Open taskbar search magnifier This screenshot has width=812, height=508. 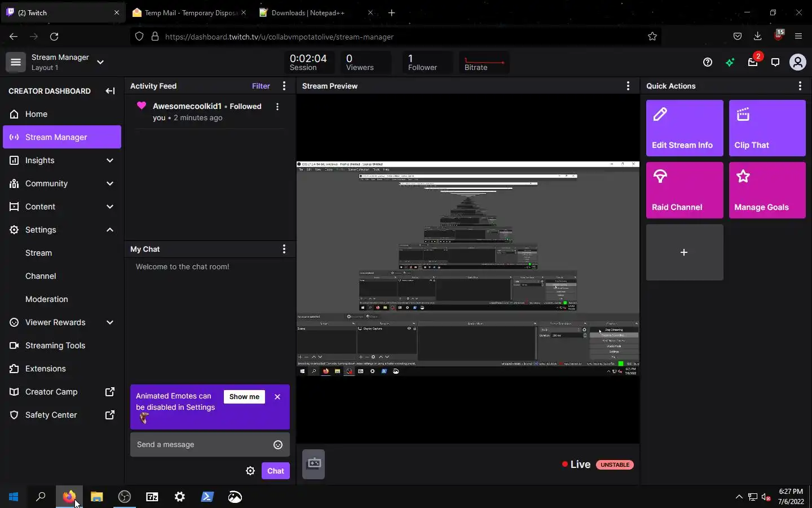click(x=41, y=497)
